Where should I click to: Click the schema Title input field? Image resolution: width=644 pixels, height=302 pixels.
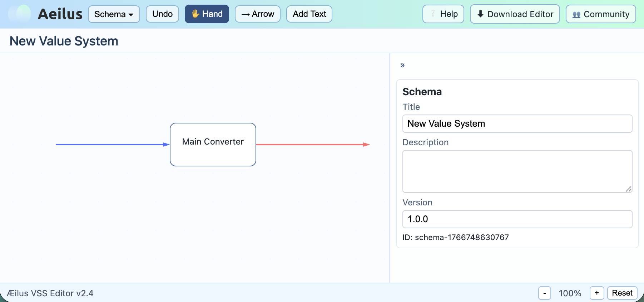(517, 123)
